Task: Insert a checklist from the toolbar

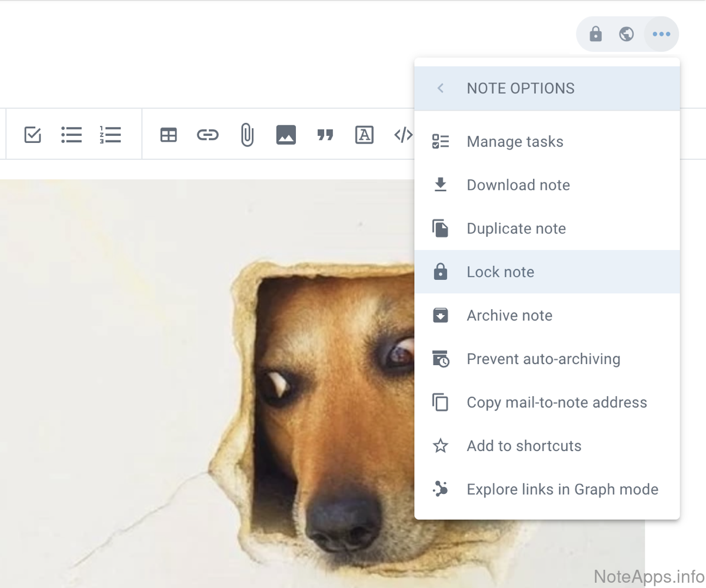Action: 33,135
